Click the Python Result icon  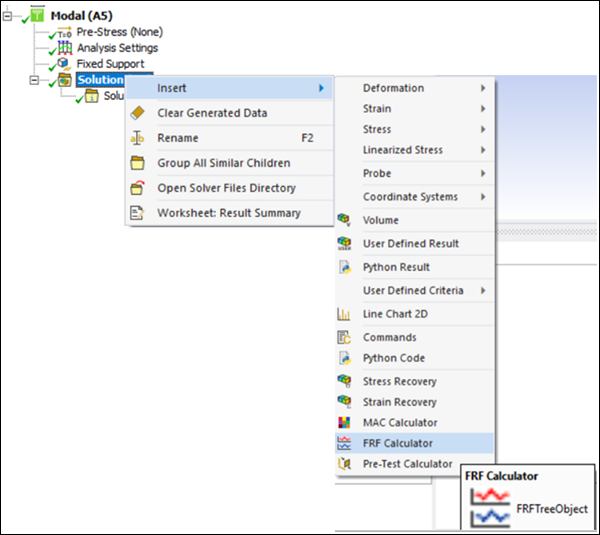tap(345, 267)
